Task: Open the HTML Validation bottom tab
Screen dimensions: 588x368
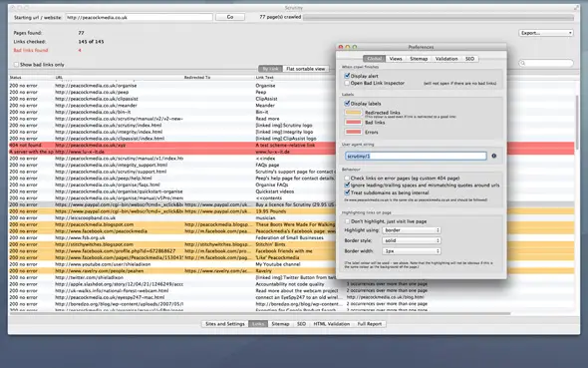Action: coord(332,324)
